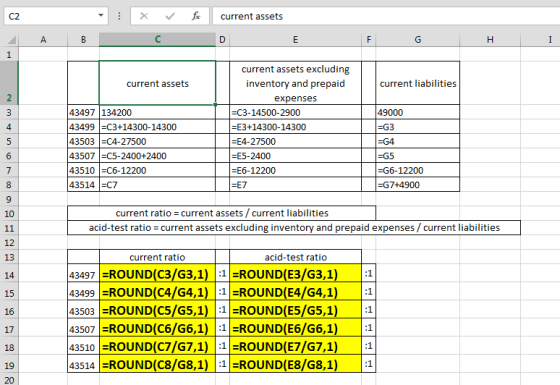The image size is (560, 385).
Task: Select cell with =C3+14300-14300
Action: pos(157,127)
